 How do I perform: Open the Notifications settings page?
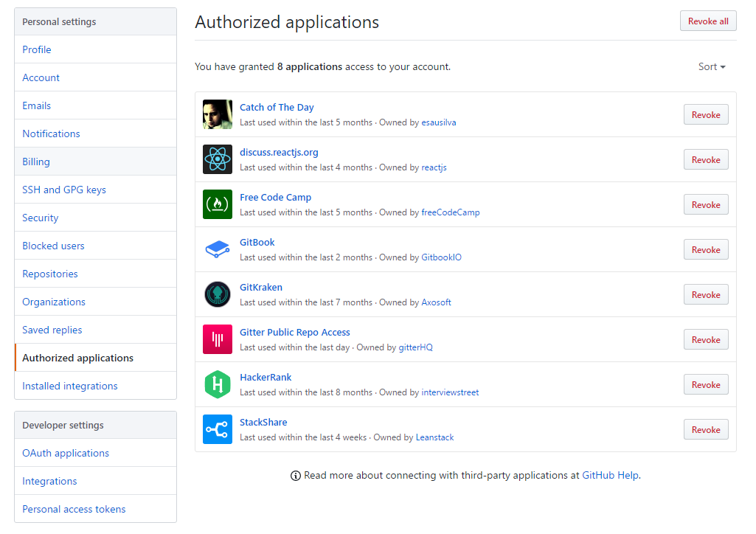pos(51,133)
